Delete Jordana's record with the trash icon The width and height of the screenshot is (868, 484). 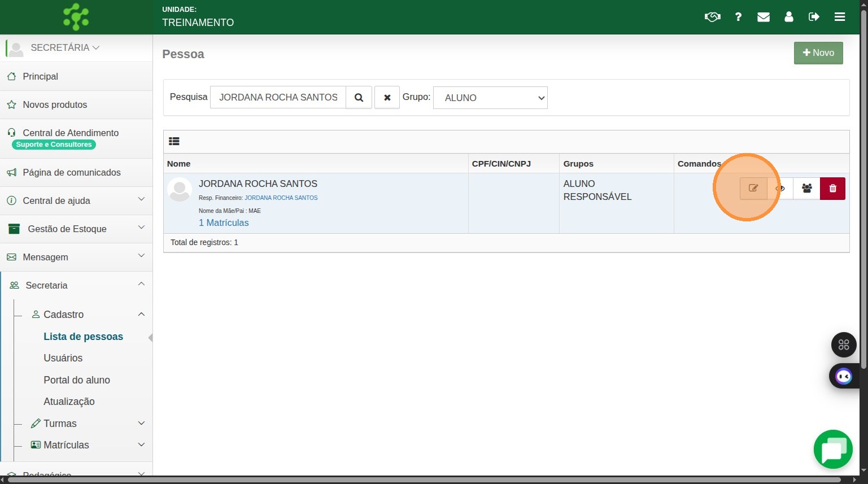[832, 189]
